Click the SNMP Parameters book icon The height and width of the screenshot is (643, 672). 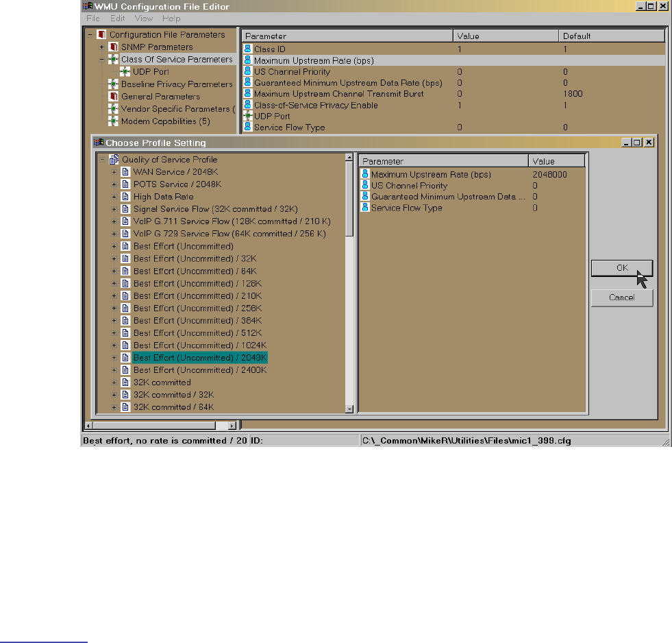tap(114, 47)
